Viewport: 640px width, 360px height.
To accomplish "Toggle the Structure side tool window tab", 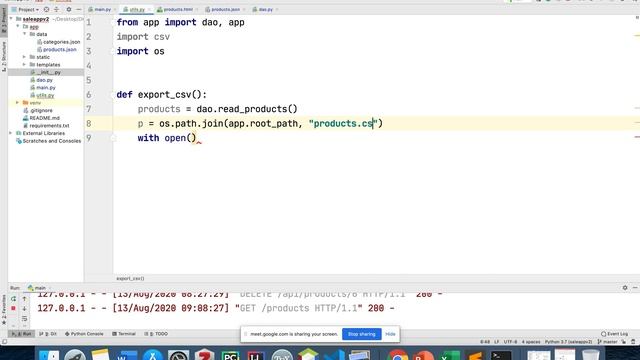I will click(x=4, y=56).
